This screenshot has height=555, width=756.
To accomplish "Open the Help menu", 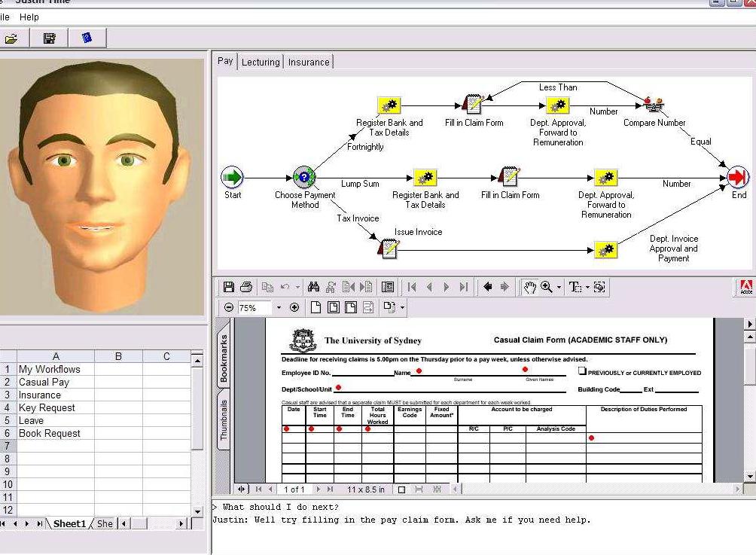I will pos(29,17).
